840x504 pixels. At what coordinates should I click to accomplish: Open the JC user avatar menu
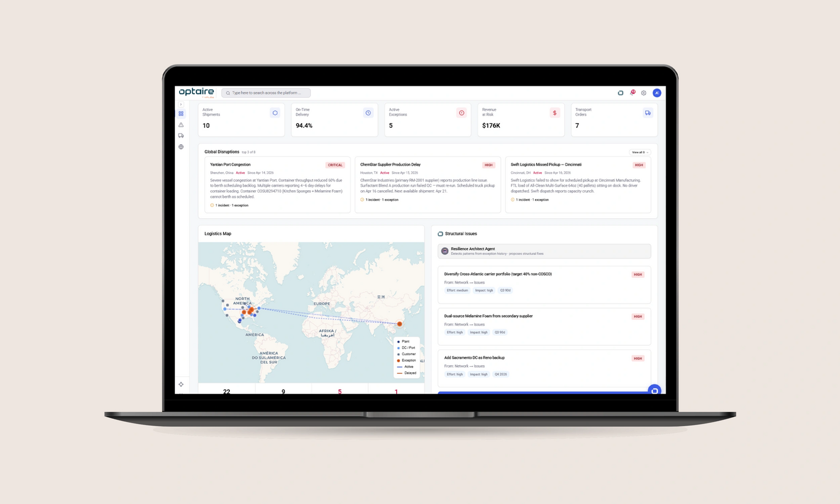pos(657,93)
